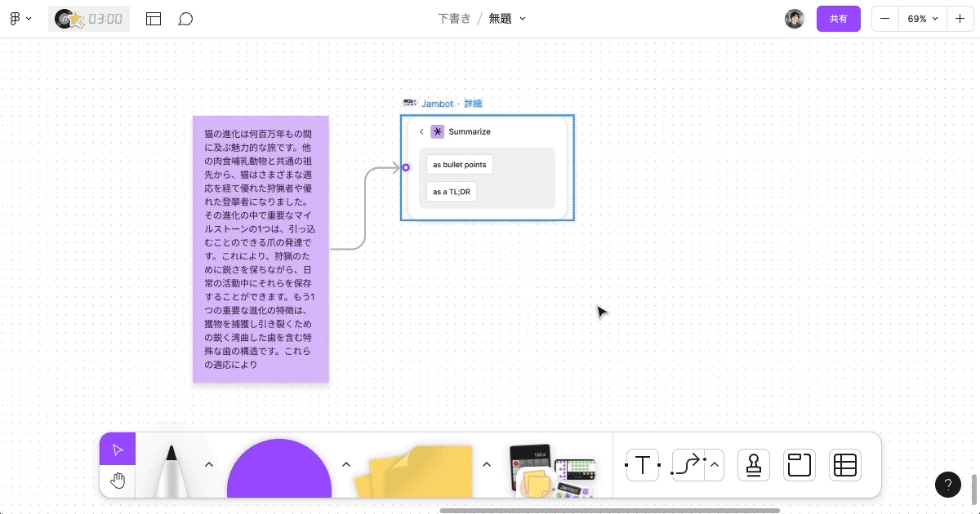Switch to the hand pan tool
The image size is (980, 514).
pyautogui.click(x=118, y=480)
